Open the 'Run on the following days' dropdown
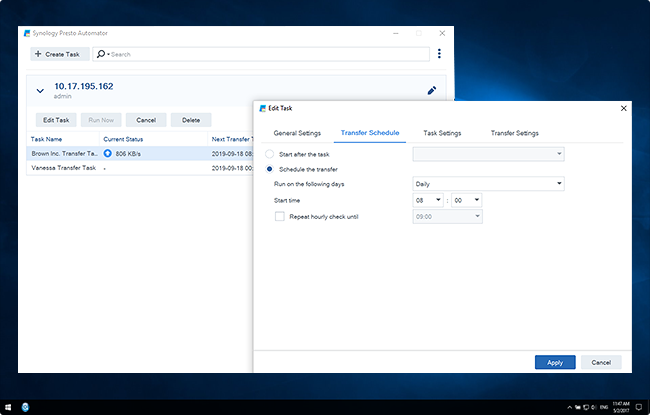 pos(489,184)
